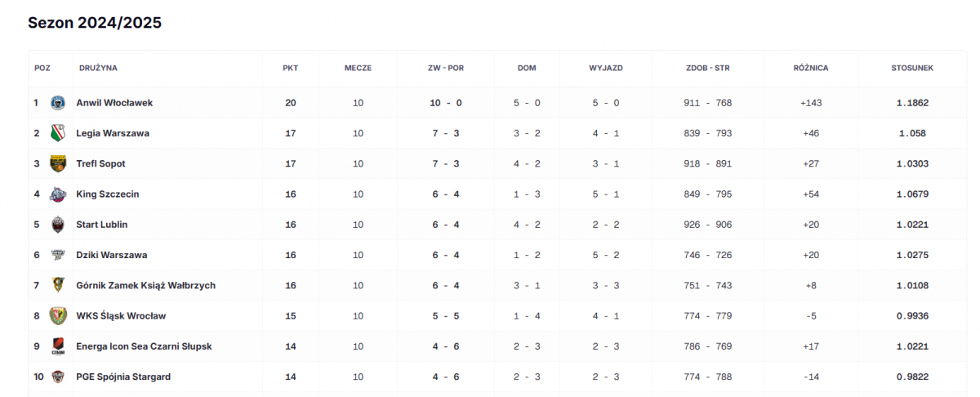Click the DRUŻYNA column header
This screenshot has width=980, height=397.
pos(98,68)
